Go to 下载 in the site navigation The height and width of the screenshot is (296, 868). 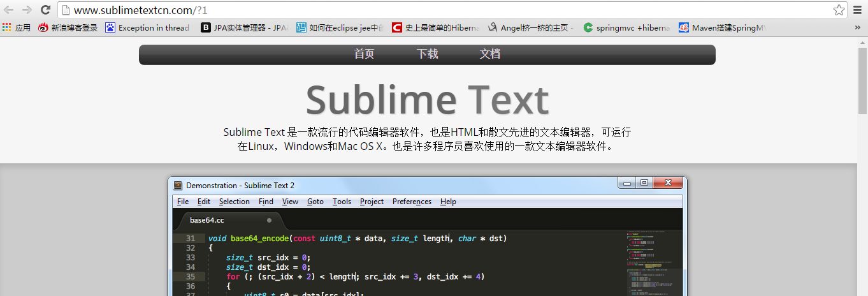pyautogui.click(x=428, y=54)
